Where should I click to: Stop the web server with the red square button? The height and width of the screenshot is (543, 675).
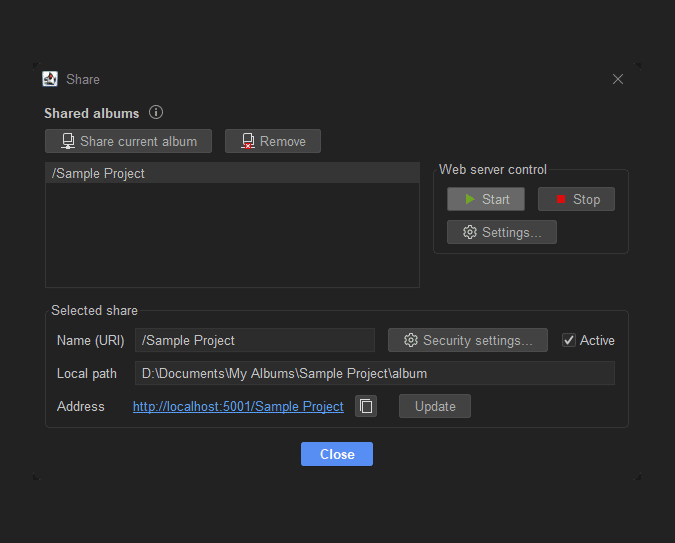pos(576,199)
